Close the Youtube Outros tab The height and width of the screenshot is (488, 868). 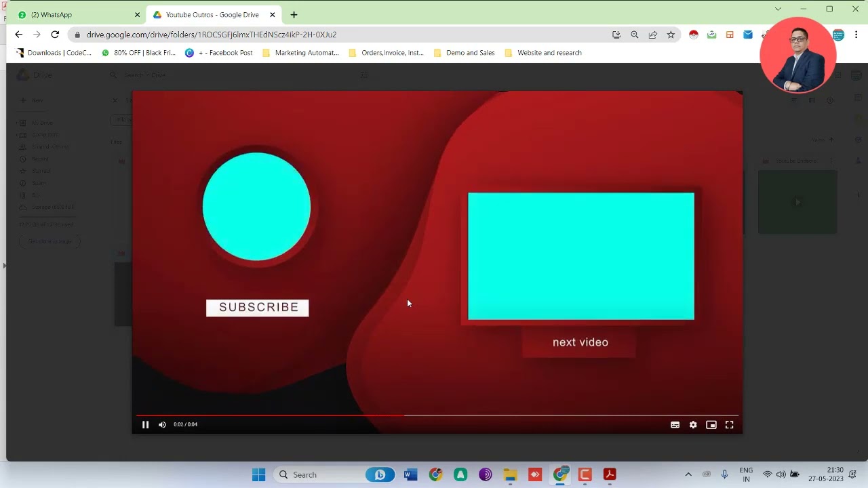[x=273, y=14]
